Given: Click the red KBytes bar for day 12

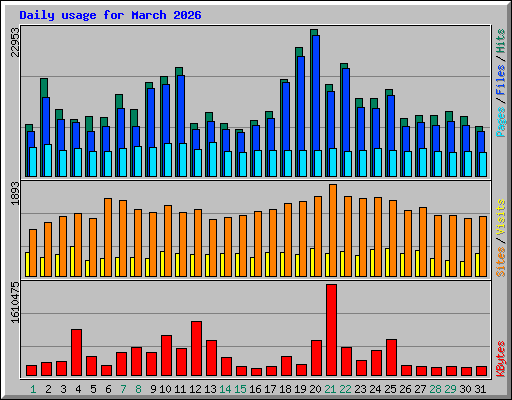Looking at the screenshot, I should click(196, 349).
